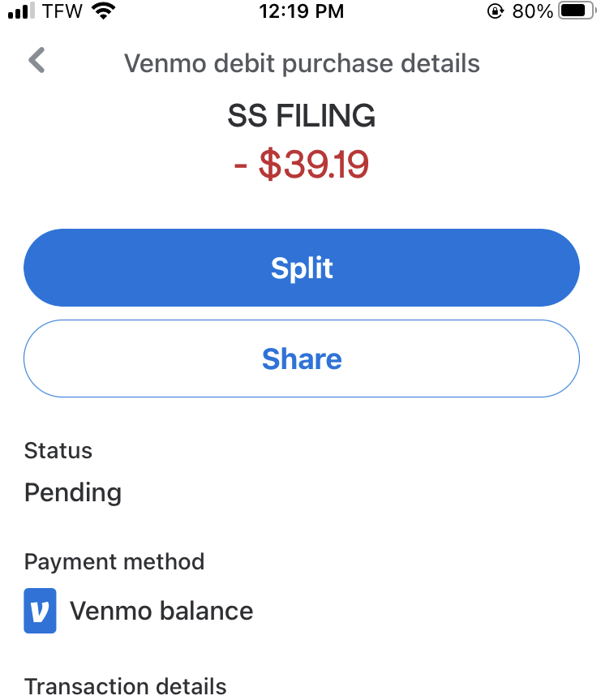Tap the rotation lock status icon
The width and height of the screenshot is (601, 700).
495,11
